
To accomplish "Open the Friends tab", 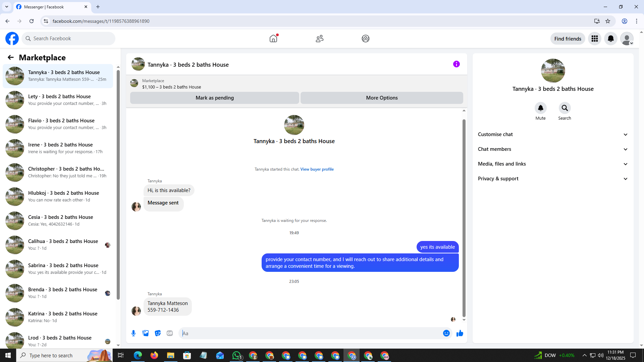I will coord(319,39).
